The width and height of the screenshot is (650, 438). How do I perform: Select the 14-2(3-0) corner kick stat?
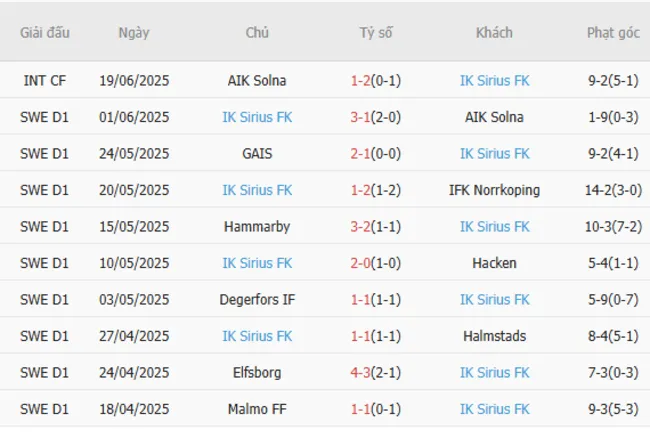click(613, 190)
